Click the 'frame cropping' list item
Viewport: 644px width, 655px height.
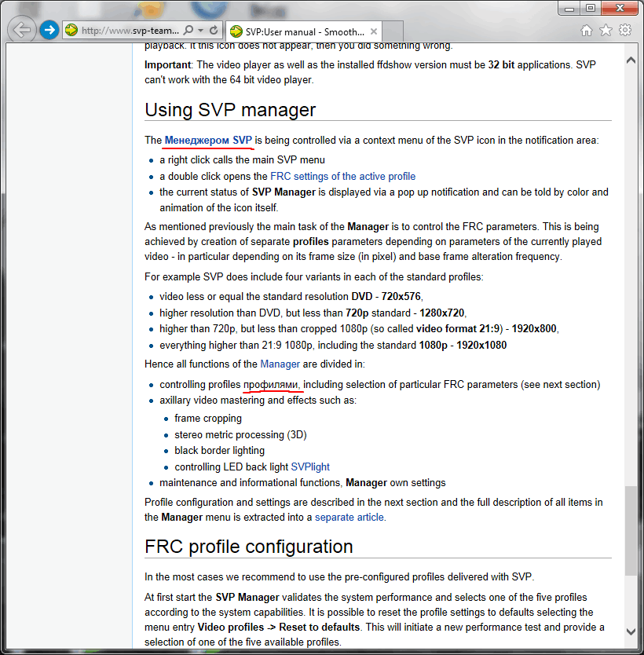(x=208, y=419)
